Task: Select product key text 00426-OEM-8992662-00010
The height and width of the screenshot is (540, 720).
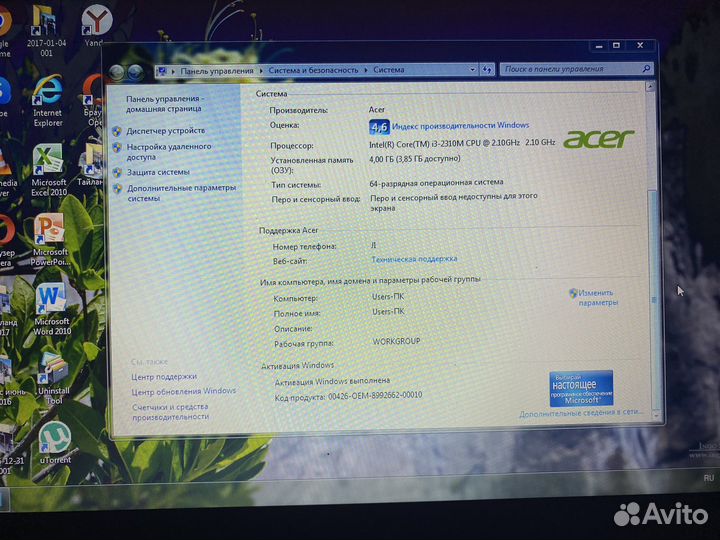Action: 375,395
